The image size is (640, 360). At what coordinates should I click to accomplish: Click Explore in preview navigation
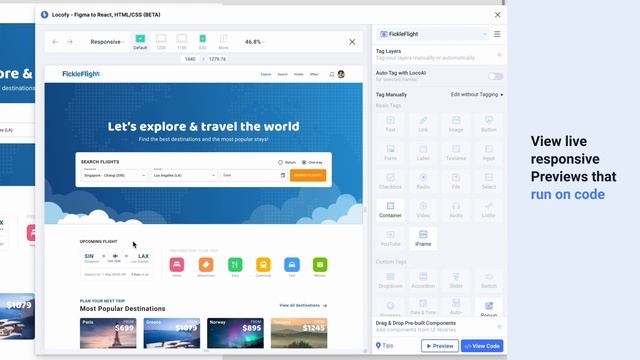(x=266, y=74)
